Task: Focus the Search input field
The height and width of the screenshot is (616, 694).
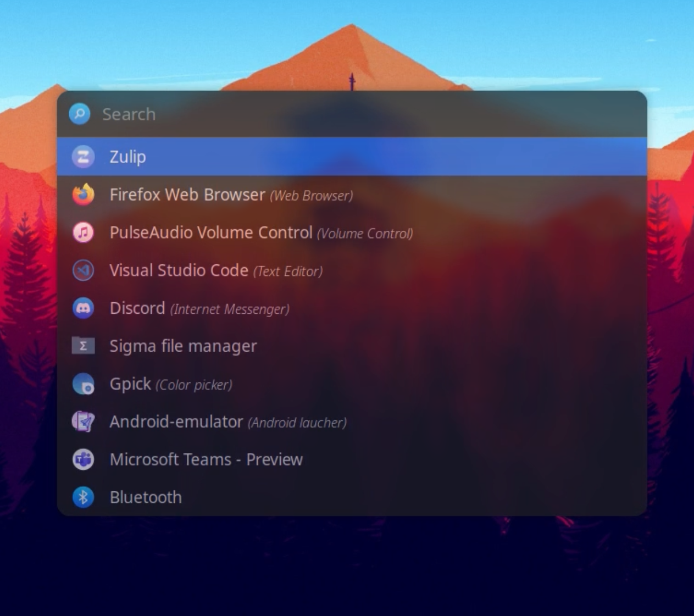Action: pos(352,114)
